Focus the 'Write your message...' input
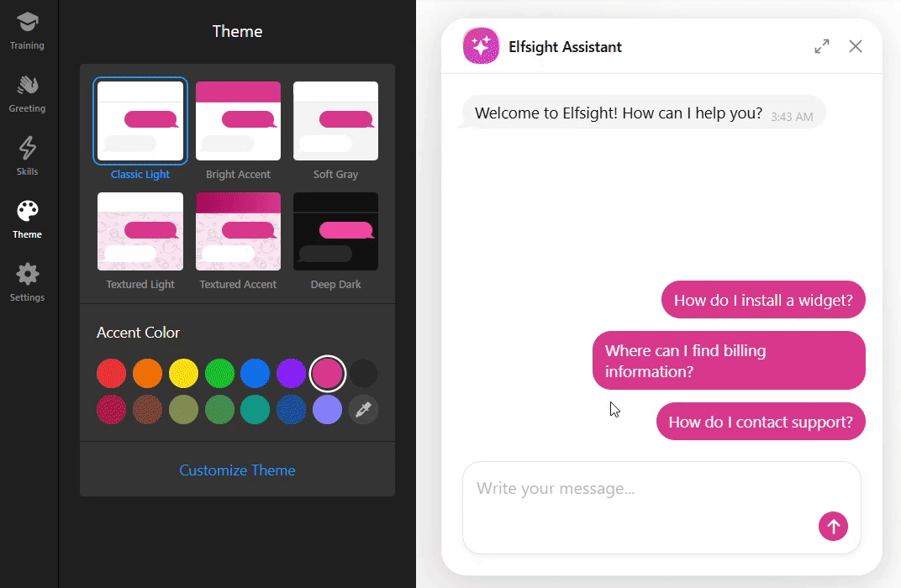 [661, 507]
